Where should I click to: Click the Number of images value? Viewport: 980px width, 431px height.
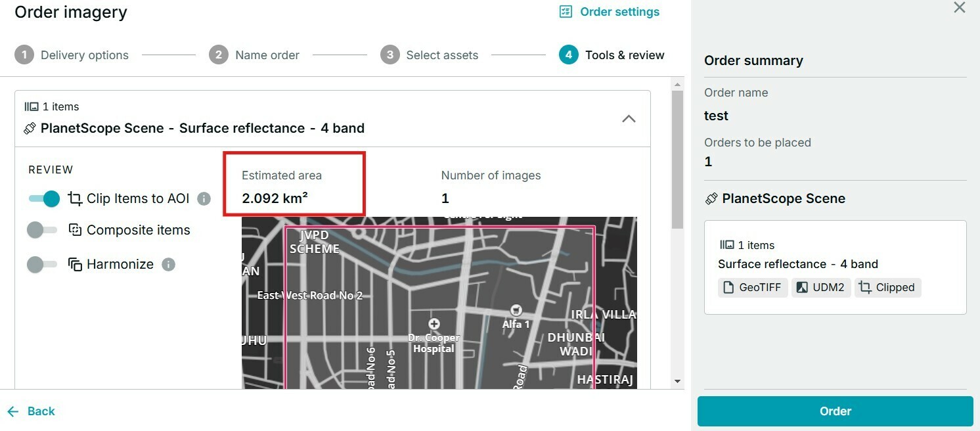[445, 198]
